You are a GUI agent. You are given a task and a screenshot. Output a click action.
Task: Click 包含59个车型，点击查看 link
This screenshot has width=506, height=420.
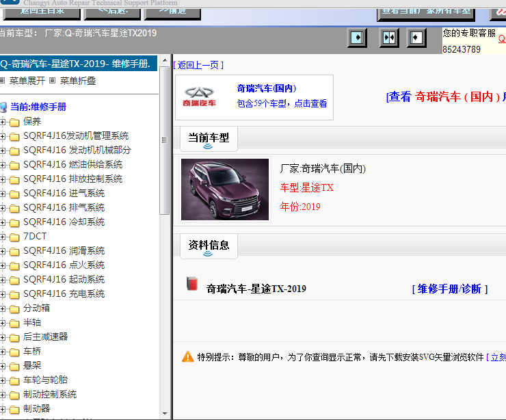click(x=282, y=103)
